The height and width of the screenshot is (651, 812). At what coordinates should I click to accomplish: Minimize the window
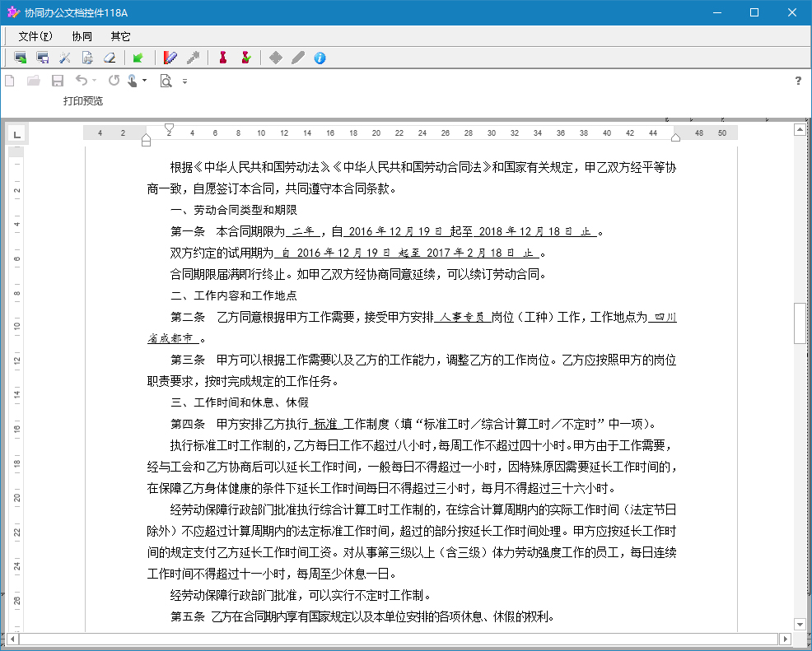[716, 12]
